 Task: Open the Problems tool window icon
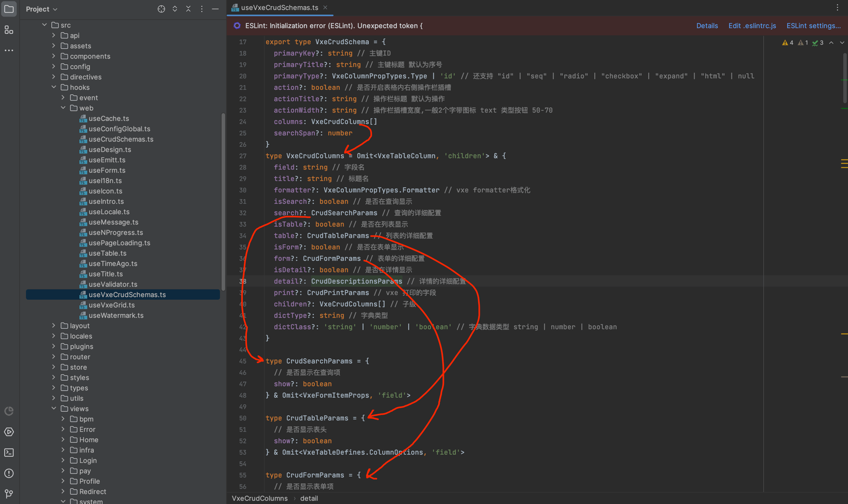9,473
